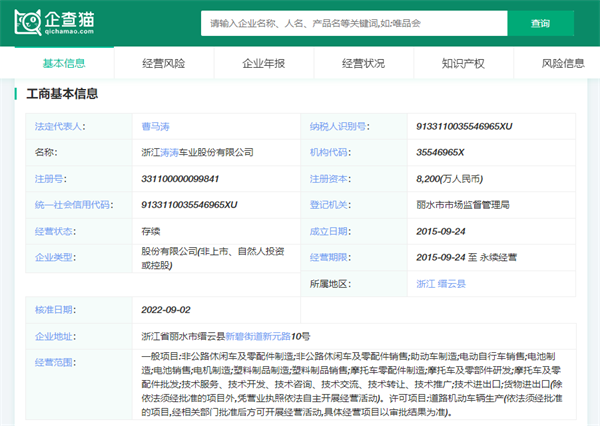Click establishment date 2015-09-24

pos(441,231)
